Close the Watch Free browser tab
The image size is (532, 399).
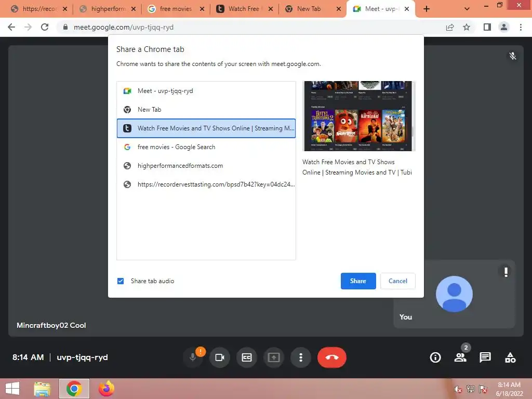270,9
